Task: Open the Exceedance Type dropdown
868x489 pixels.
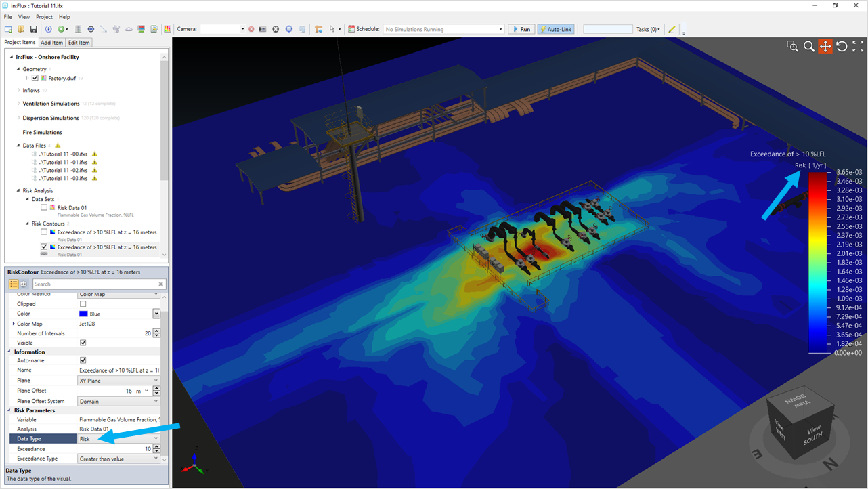Action: coord(156,459)
